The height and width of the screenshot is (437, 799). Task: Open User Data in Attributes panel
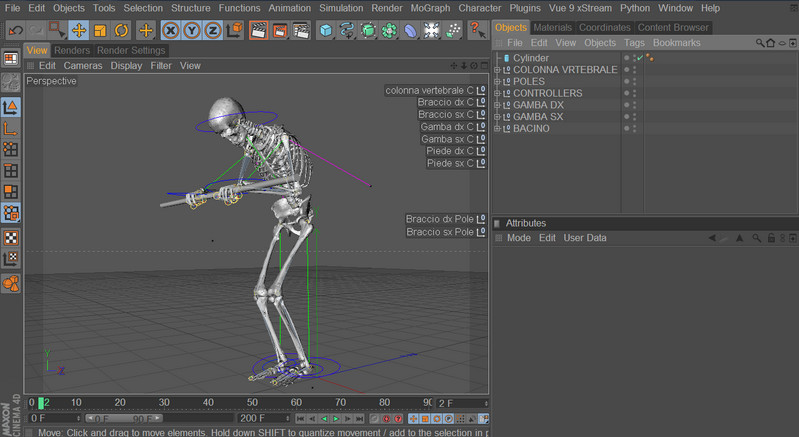[x=585, y=238]
